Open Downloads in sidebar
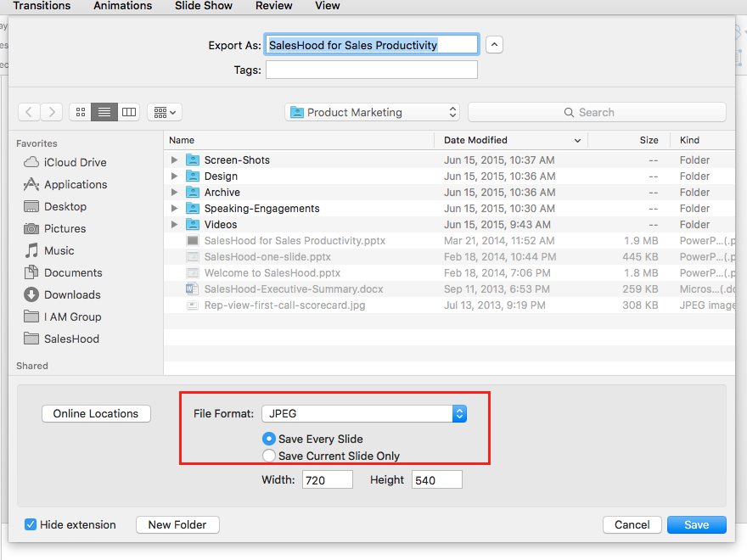The image size is (747, 560). pos(63,294)
